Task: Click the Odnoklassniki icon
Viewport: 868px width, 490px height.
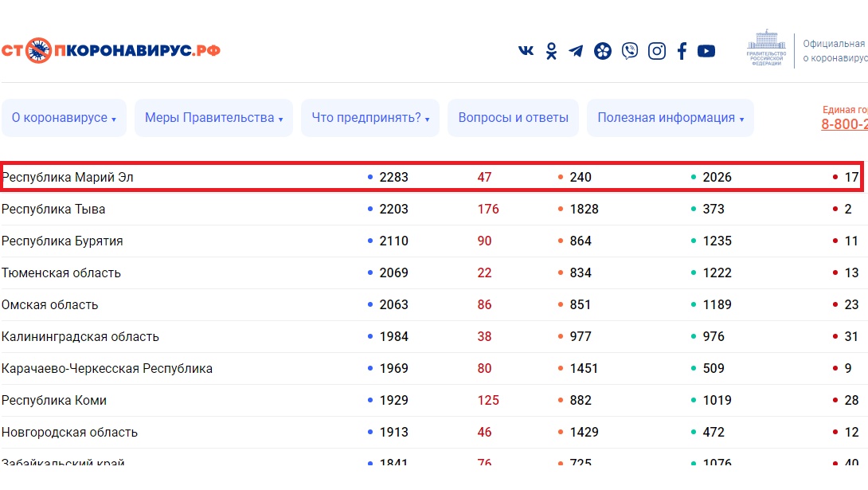Action: click(x=551, y=51)
